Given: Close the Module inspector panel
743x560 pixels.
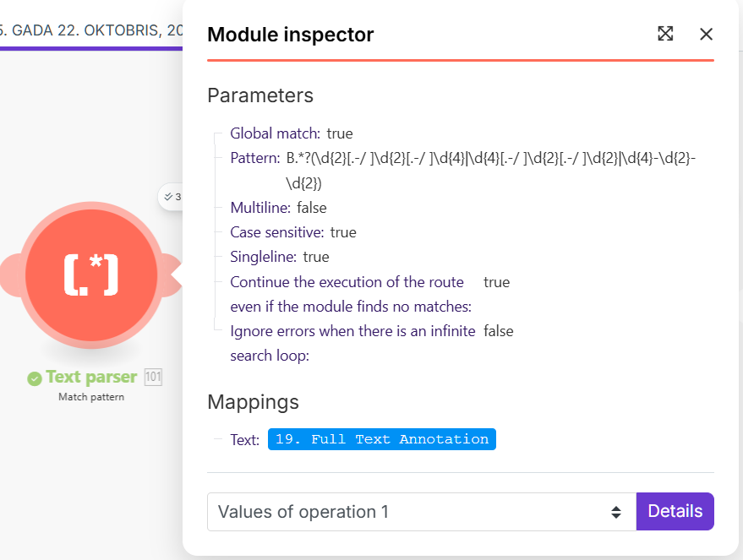Looking at the screenshot, I should pos(707,34).
